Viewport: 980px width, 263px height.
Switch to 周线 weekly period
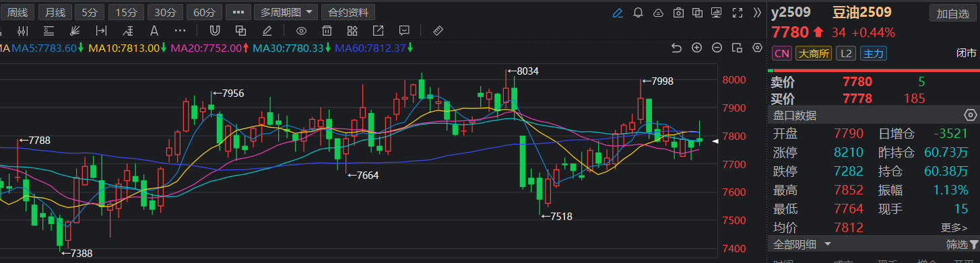tap(18, 12)
